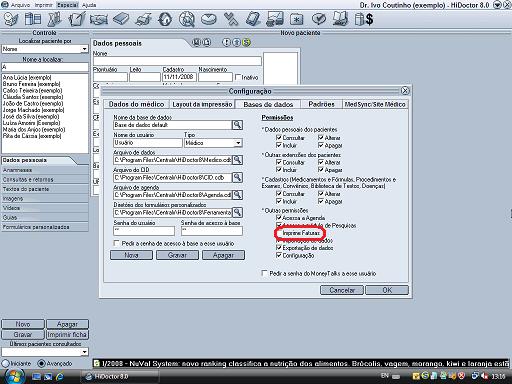
Task: Select the Iniciante radio button
Action: click(x=5, y=363)
